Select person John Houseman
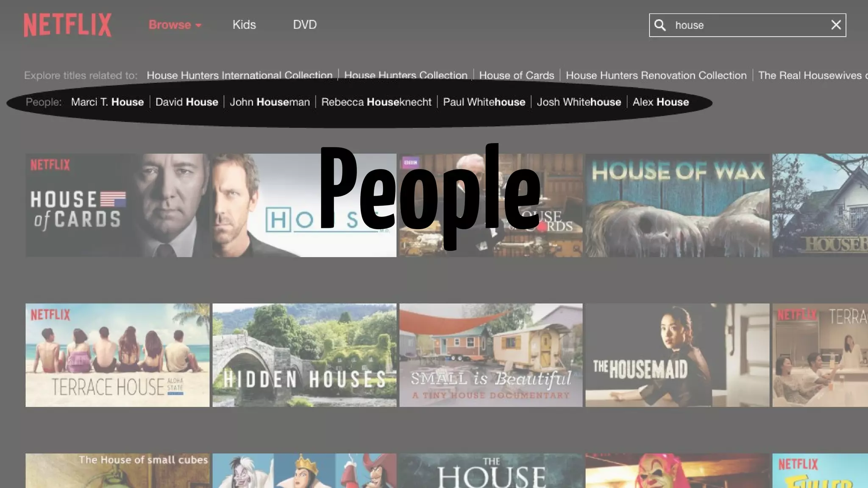Viewport: 868px width, 488px height. click(270, 102)
